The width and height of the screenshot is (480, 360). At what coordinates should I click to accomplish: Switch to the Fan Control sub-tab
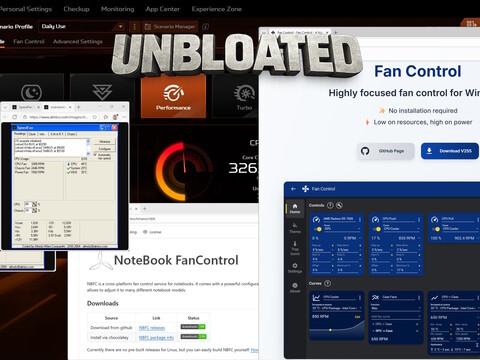click(29, 42)
